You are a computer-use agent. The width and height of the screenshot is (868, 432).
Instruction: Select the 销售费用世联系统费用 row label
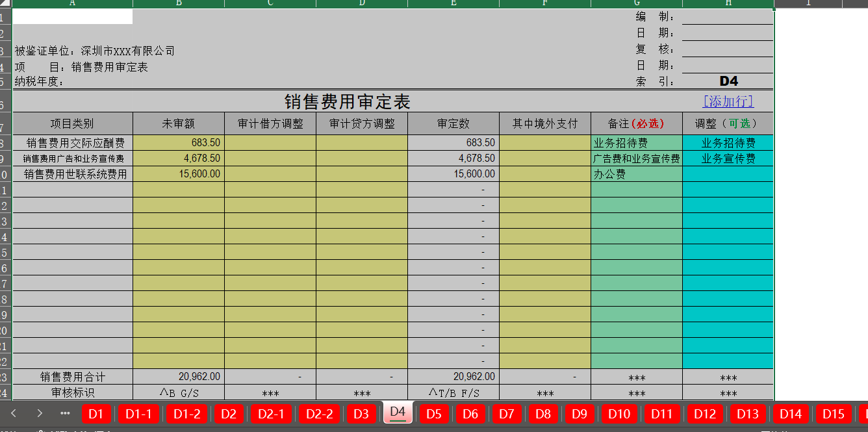pos(73,174)
